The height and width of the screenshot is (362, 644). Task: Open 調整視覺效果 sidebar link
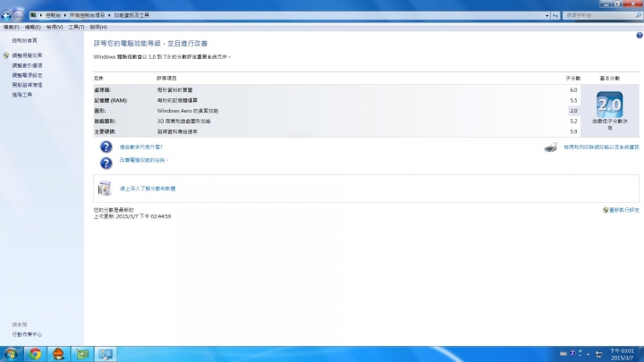[27, 55]
